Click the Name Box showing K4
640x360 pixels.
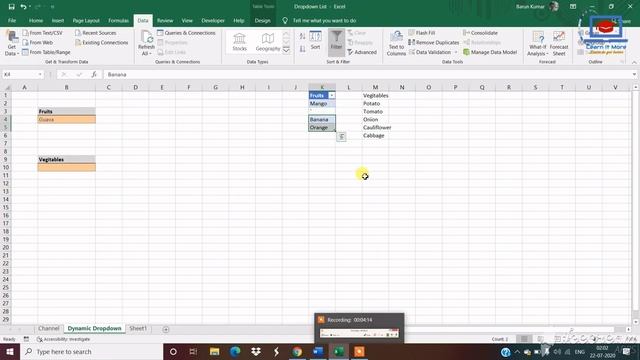[20, 74]
